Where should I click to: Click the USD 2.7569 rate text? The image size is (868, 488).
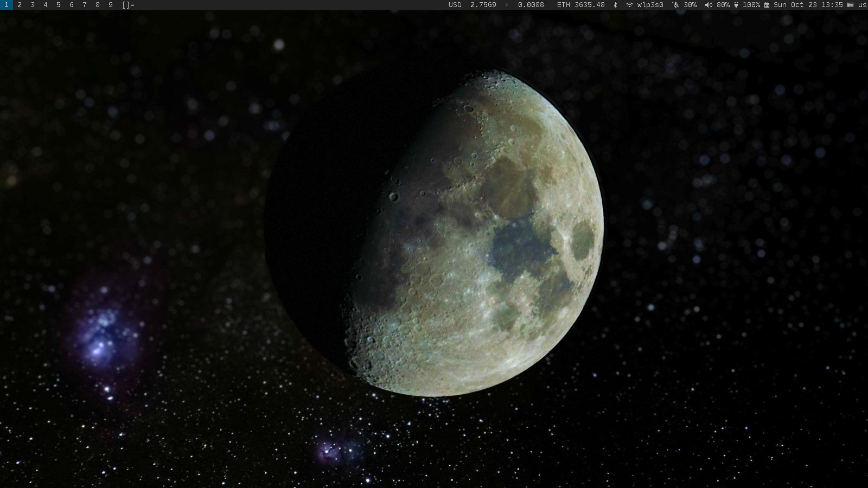(472, 5)
